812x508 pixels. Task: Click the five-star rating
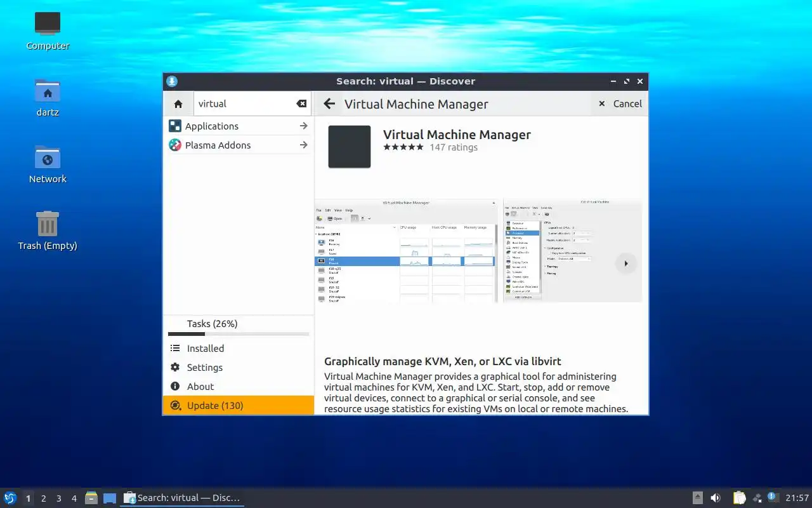point(403,147)
